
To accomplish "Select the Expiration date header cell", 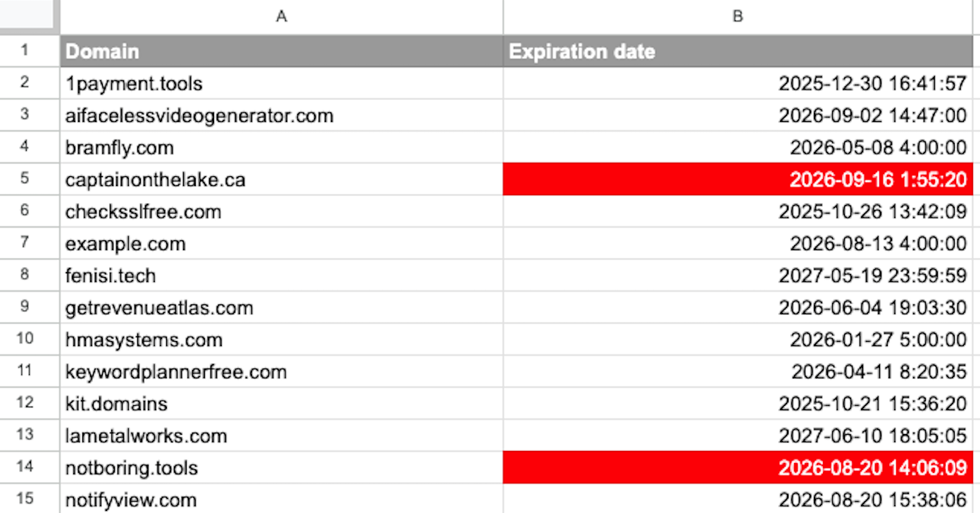I will point(739,51).
